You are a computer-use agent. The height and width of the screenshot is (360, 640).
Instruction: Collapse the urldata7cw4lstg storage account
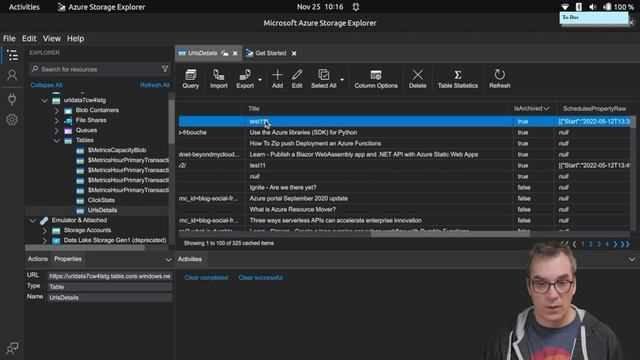(x=44, y=100)
